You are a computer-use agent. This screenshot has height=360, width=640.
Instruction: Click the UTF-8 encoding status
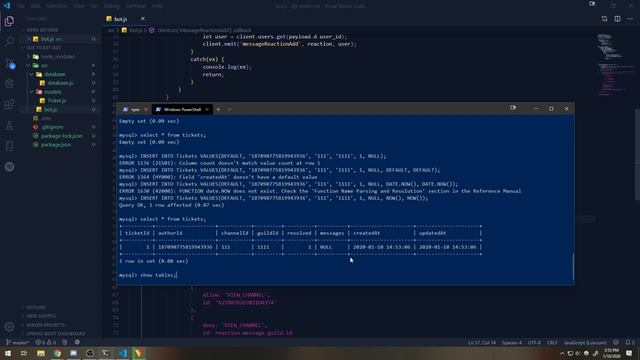pos(534,342)
